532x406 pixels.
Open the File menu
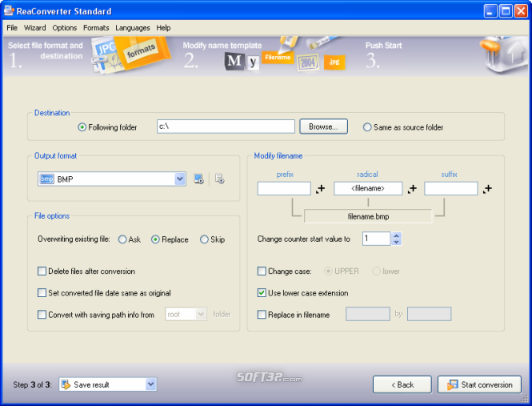[x=12, y=28]
